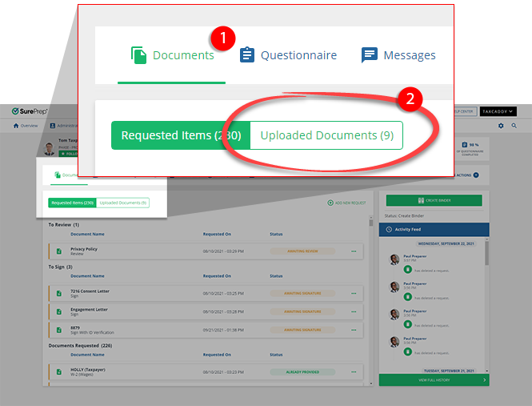Open more options for 7216 Consent Letter
This screenshot has height=406, width=532.
pyautogui.click(x=353, y=293)
